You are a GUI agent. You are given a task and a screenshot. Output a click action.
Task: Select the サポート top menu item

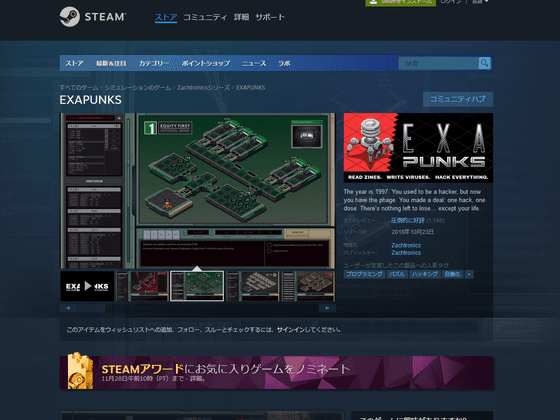pyautogui.click(x=270, y=17)
